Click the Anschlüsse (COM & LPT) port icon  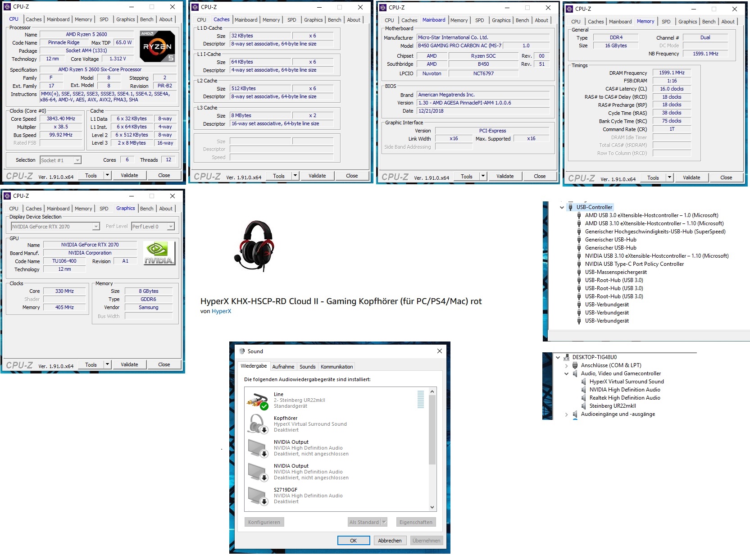(x=575, y=365)
